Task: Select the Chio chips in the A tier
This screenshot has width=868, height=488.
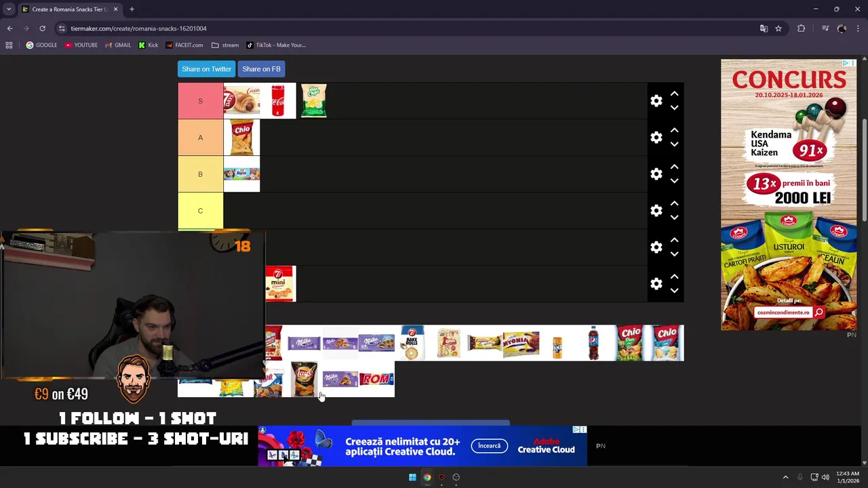Action: click(241, 138)
